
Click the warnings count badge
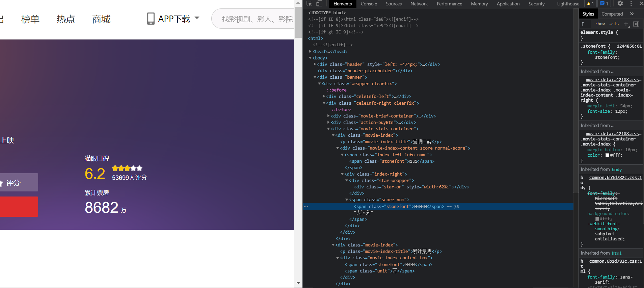590,4
